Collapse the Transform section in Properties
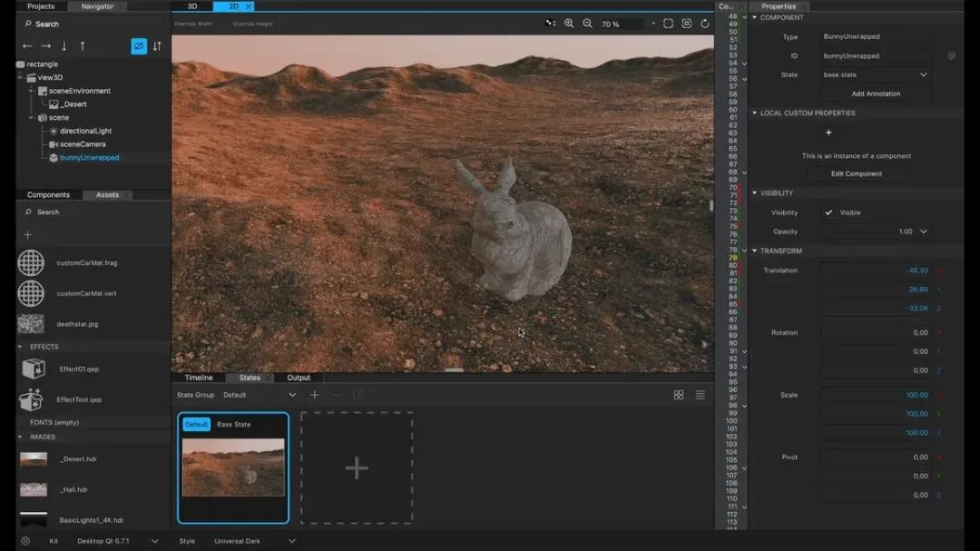This screenshot has height=551, width=980. [x=755, y=251]
